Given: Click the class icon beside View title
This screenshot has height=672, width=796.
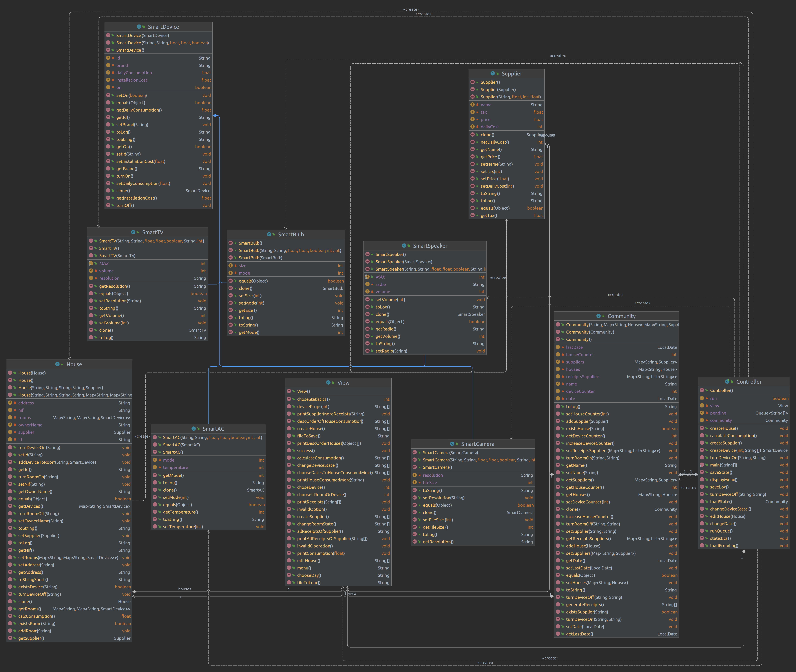Looking at the screenshot, I should coord(329,382).
